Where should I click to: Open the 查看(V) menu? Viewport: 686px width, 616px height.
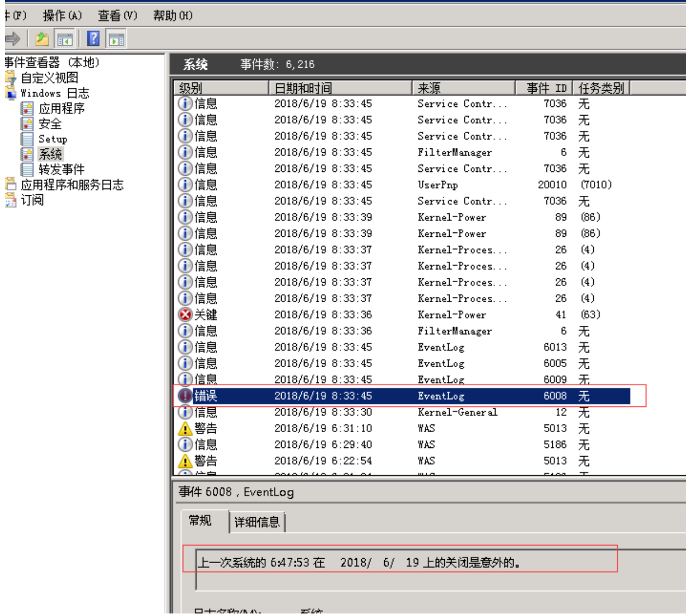pyautogui.click(x=117, y=15)
